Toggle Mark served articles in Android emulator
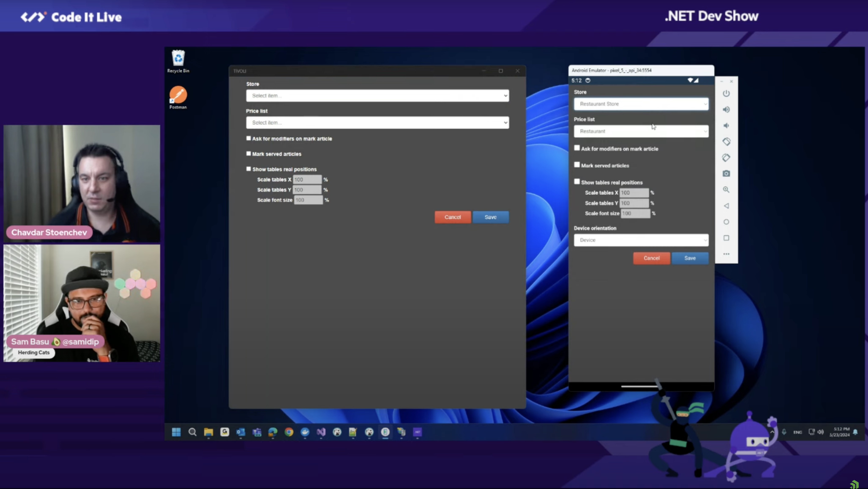The width and height of the screenshot is (868, 489). 577,165
